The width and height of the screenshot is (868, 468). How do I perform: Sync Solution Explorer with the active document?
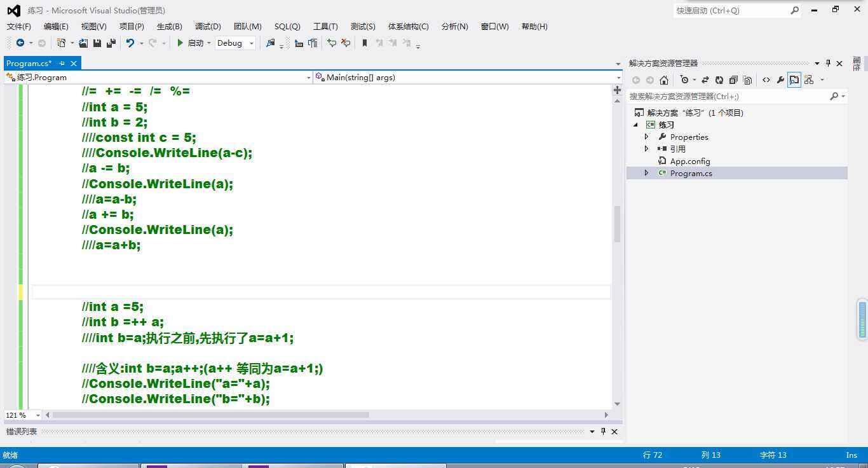coord(705,79)
